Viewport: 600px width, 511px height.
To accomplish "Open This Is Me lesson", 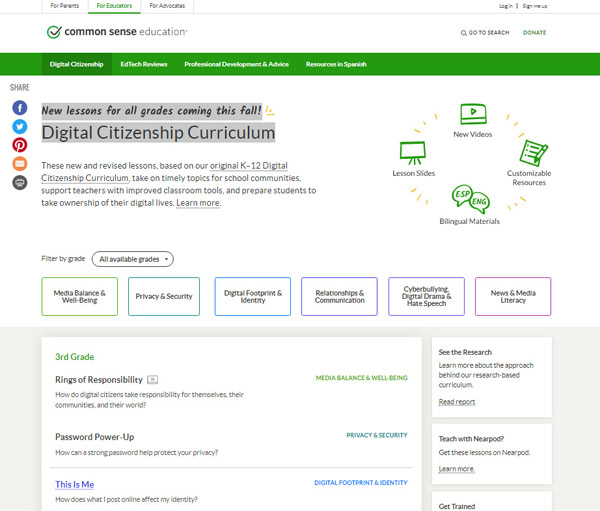I will click(x=75, y=484).
